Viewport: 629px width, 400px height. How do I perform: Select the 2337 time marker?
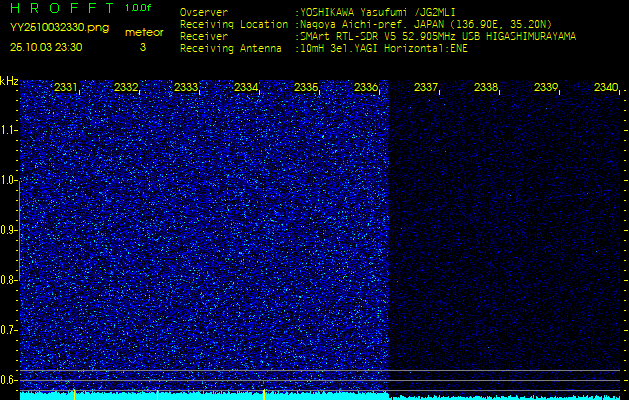426,87
